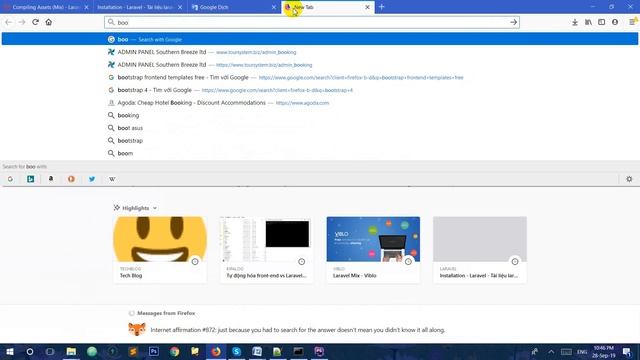Choose the 'boot asus' search suggestion

click(x=320, y=128)
